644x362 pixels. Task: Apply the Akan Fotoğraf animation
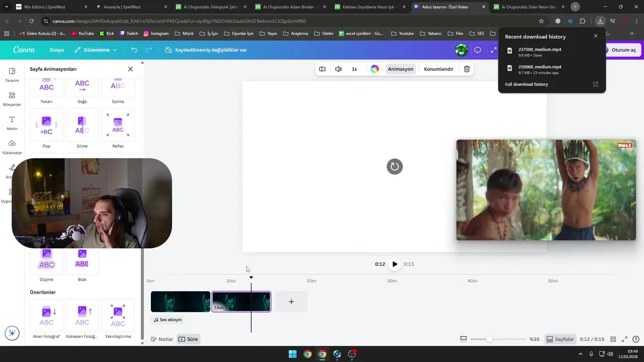46,319
